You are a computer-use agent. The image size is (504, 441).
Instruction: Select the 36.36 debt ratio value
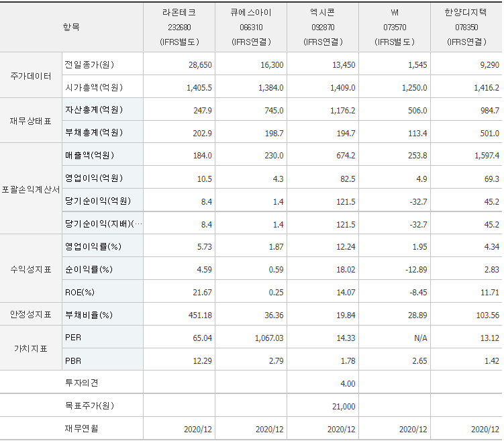274,315
